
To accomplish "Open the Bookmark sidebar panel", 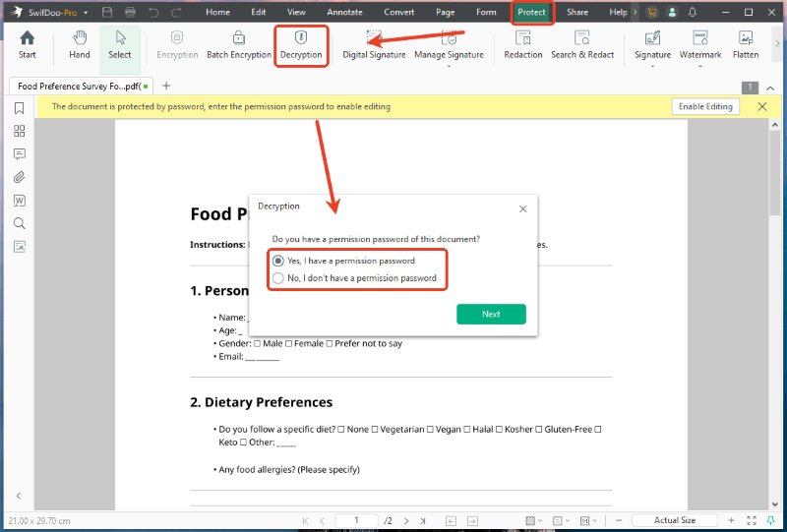I will tap(19, 108).
